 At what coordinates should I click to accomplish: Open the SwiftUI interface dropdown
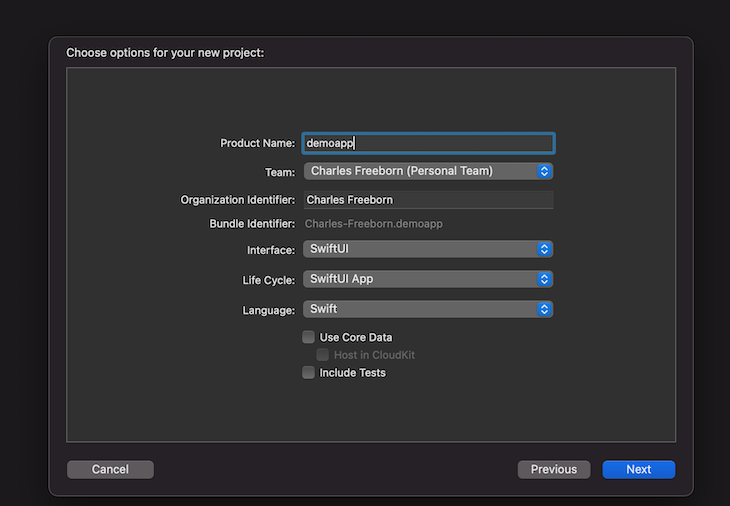(428, 249)
